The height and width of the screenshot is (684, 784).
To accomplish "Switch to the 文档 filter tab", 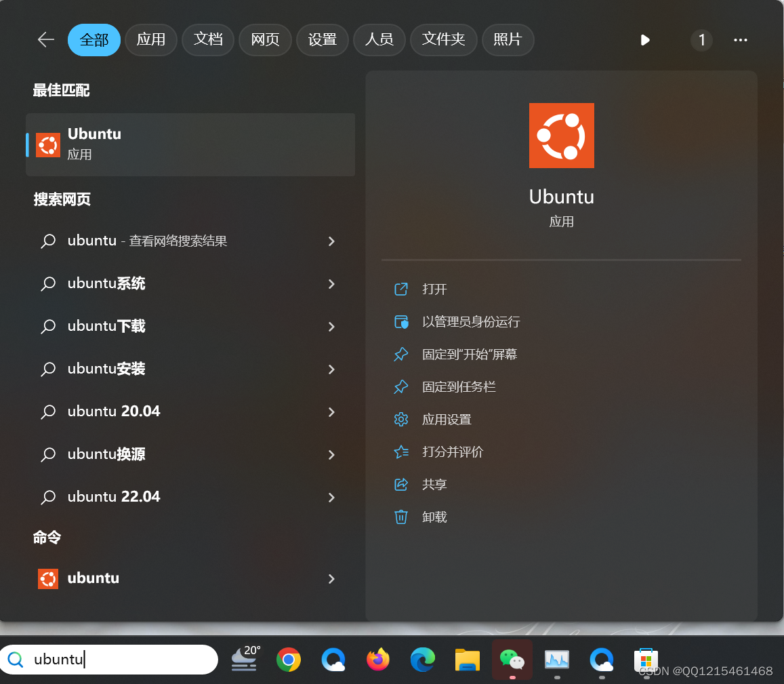I will click(208, 39).
